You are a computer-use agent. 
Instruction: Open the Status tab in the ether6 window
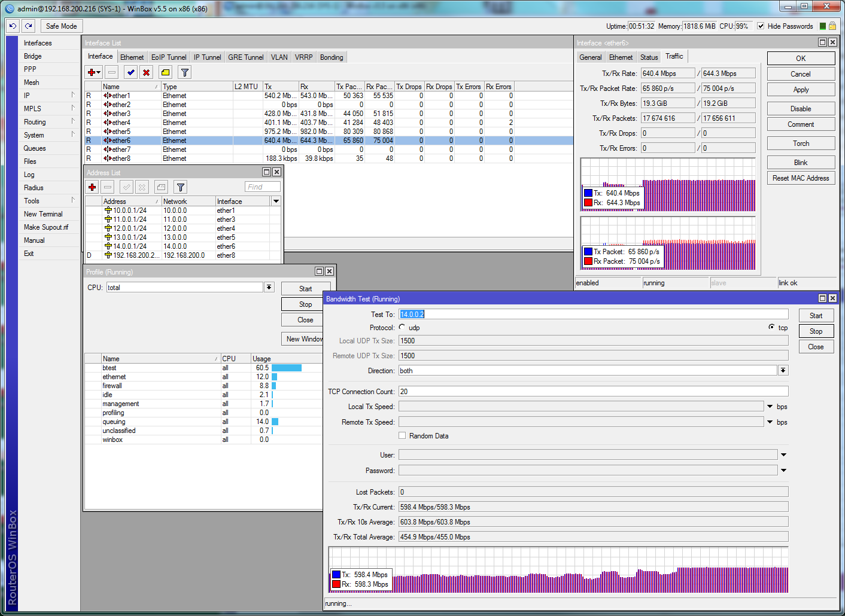click(649, 56)
